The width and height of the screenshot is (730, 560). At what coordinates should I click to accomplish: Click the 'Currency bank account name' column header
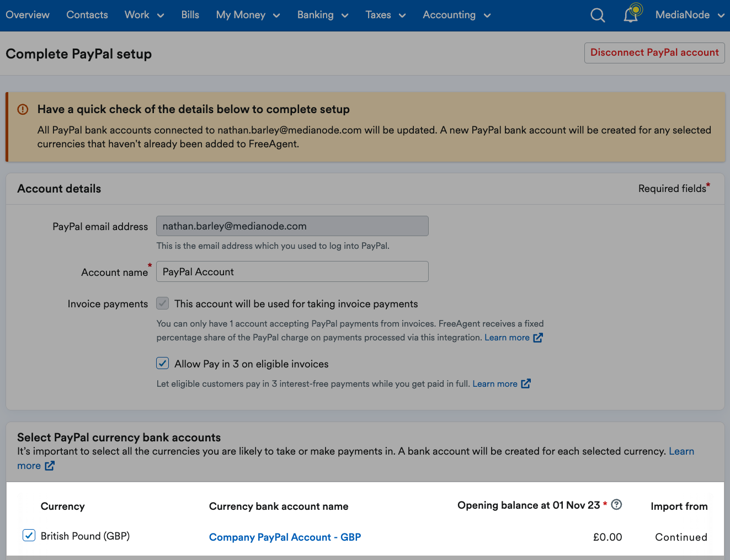(279, 506)
